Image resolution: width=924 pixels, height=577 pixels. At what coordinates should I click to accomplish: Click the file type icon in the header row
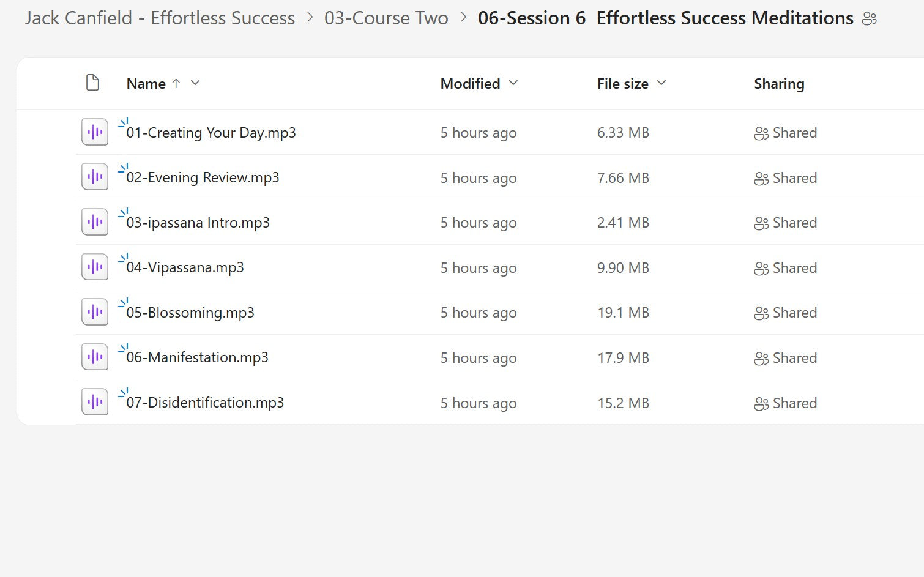click(x=92, y=82)
